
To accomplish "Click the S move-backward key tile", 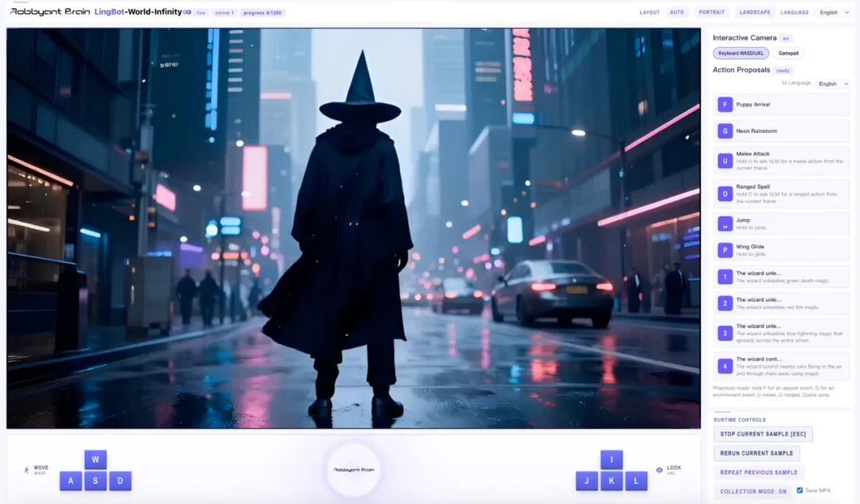I will pos(96,481).
